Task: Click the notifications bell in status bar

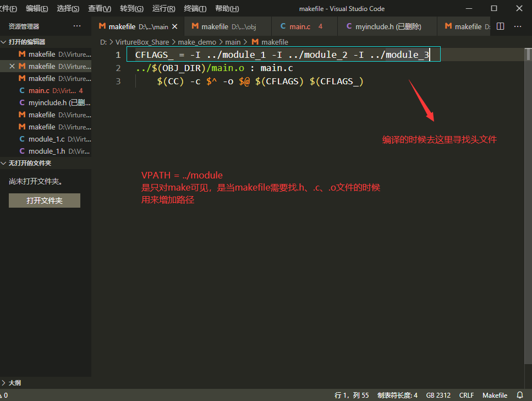Action: point(519,395)
